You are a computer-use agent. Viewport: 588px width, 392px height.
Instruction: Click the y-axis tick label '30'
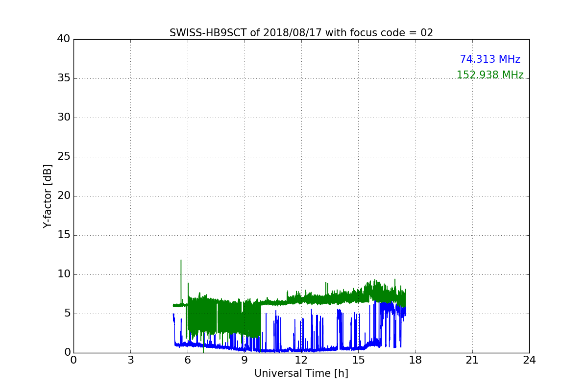[64, 118]
